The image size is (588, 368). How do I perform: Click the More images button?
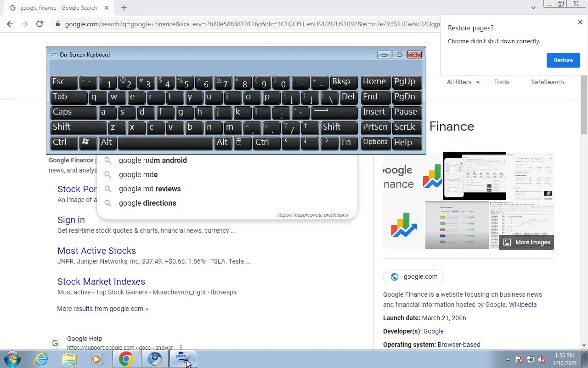click(526, 242)
